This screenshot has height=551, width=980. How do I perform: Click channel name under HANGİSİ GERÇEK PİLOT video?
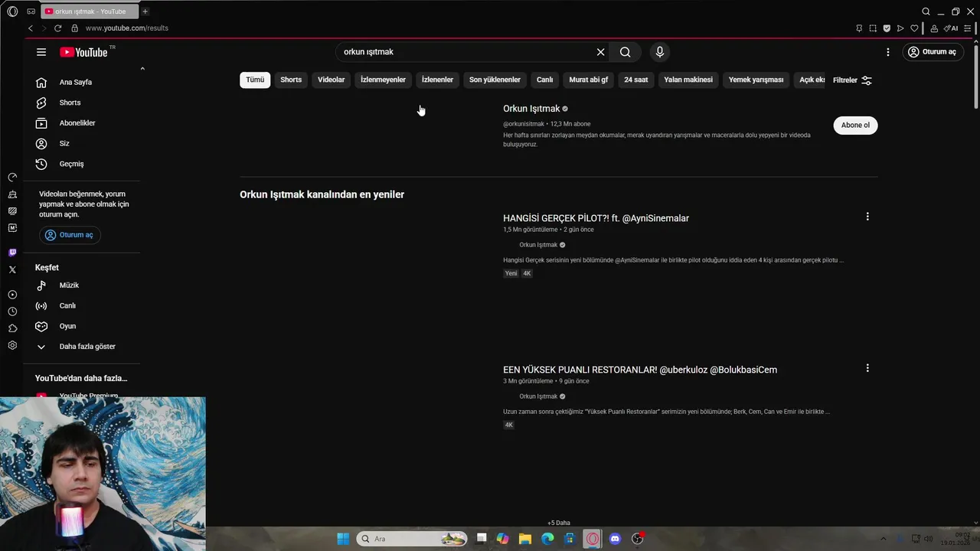click(x=538, y=245)
